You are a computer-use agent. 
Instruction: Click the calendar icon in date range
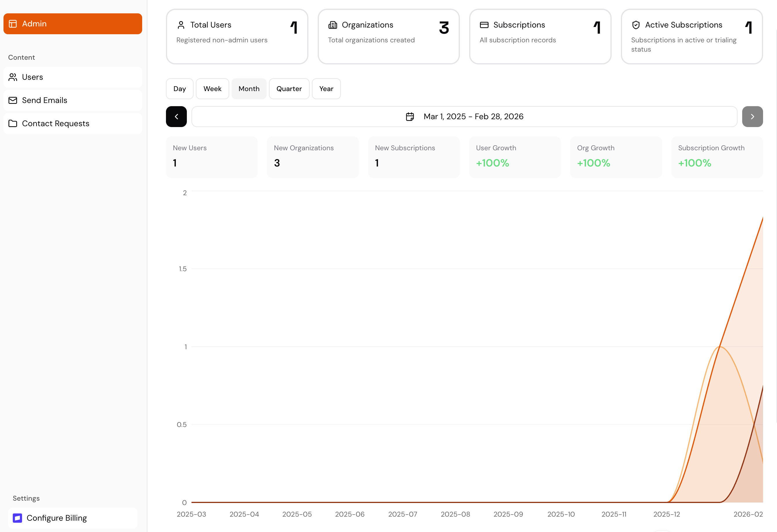click(x=410, y=117)
